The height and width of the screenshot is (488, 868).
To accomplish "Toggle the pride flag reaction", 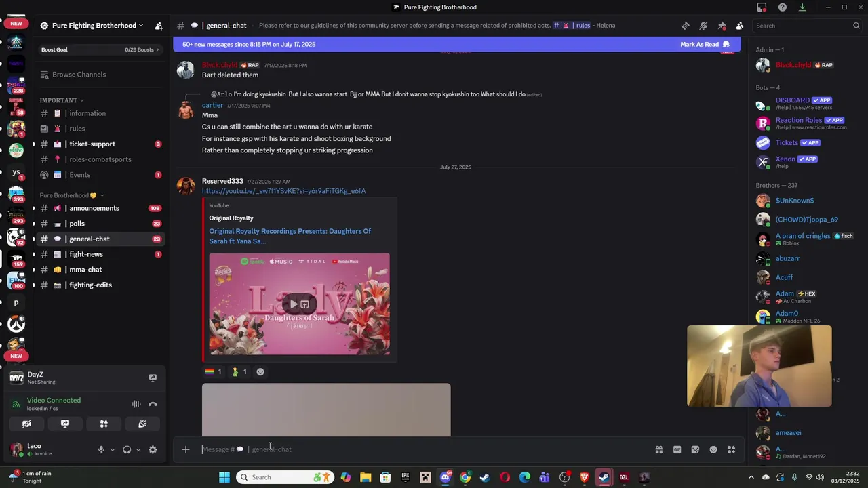I will point(213,371).
